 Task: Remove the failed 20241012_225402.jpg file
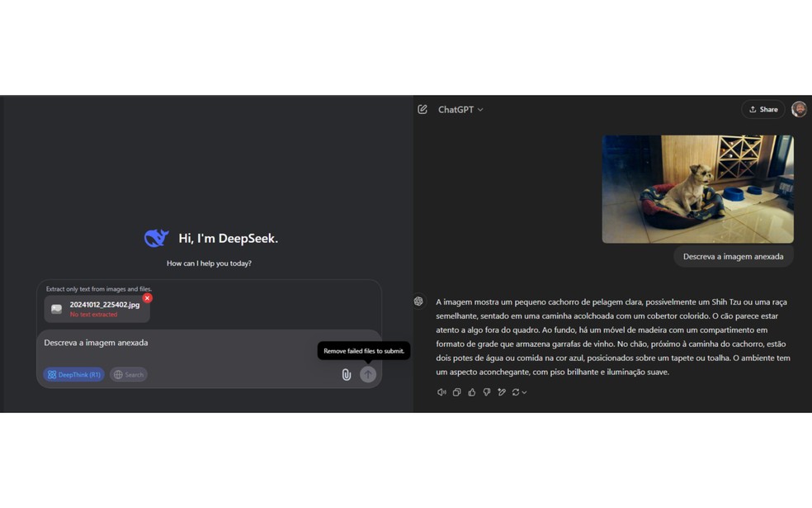147,298
